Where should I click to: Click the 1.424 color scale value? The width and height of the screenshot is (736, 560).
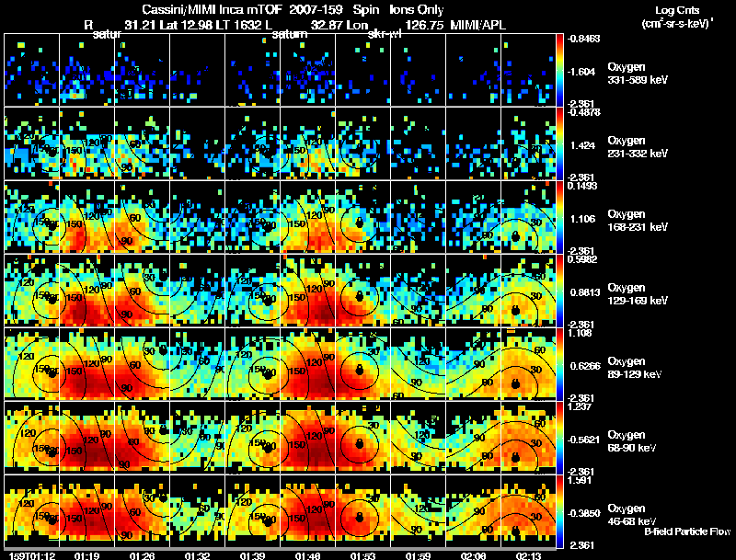coord(582,145)
